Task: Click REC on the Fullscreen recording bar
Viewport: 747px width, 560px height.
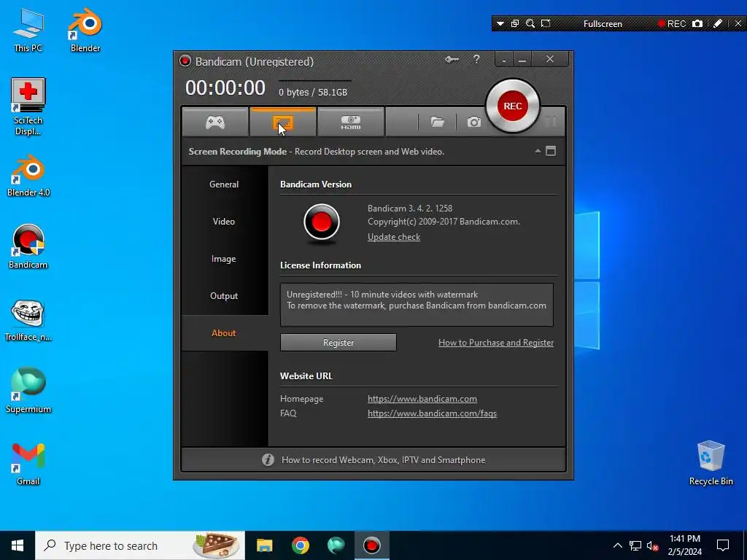Action: (x=672, y=24)
